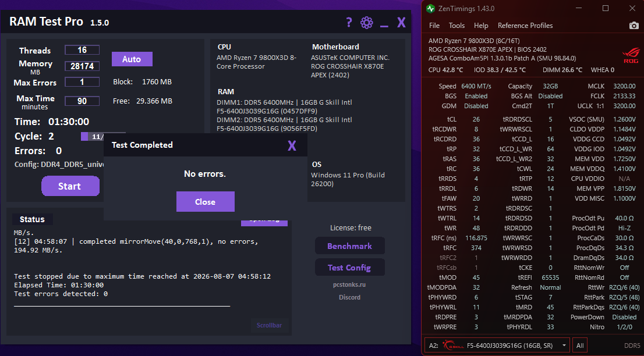Click the Open Log button partially hidden behind dialog
Viewport: 644px width, 356px height.
[264, 223]
